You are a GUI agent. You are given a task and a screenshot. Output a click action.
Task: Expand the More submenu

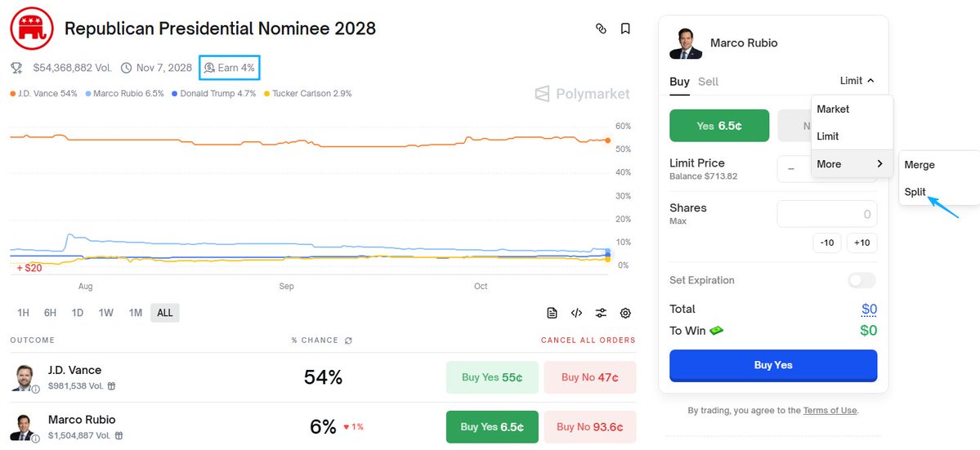(x=851, y=164)
